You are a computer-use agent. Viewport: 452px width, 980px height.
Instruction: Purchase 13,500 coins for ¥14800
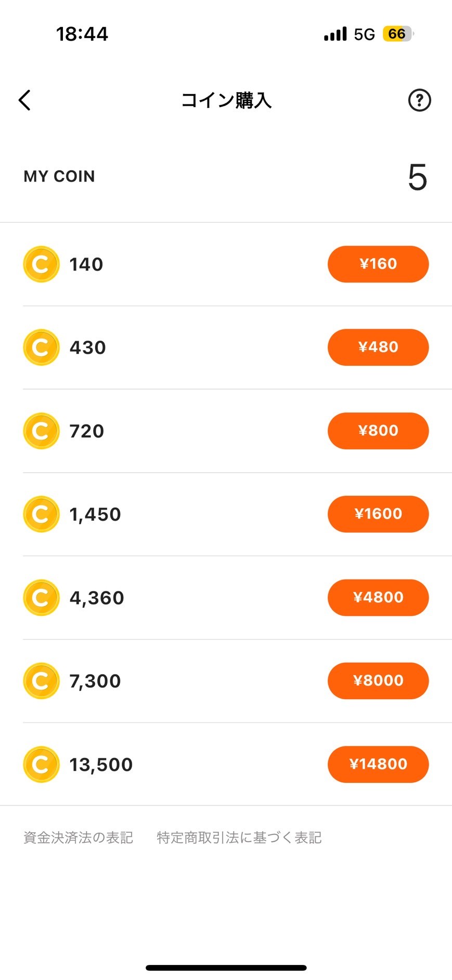pos(378,764)
